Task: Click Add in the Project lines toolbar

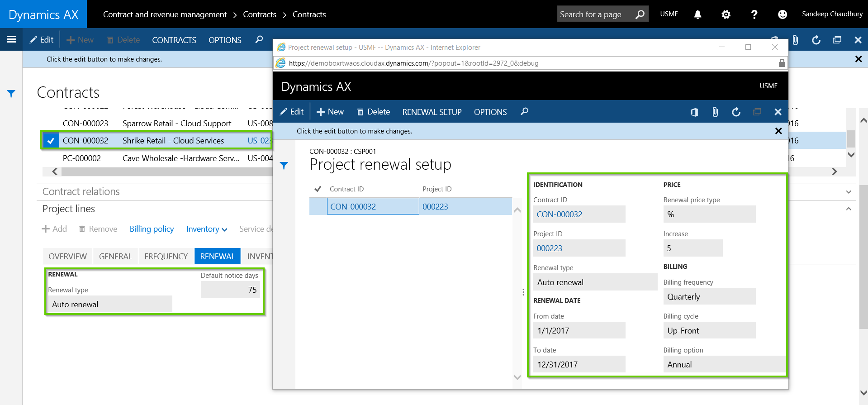Action: pos(54,229)
